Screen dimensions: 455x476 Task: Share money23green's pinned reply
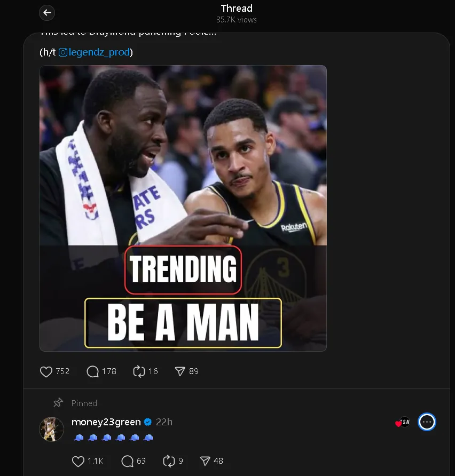pyautogui.click(x=206, y=461)
